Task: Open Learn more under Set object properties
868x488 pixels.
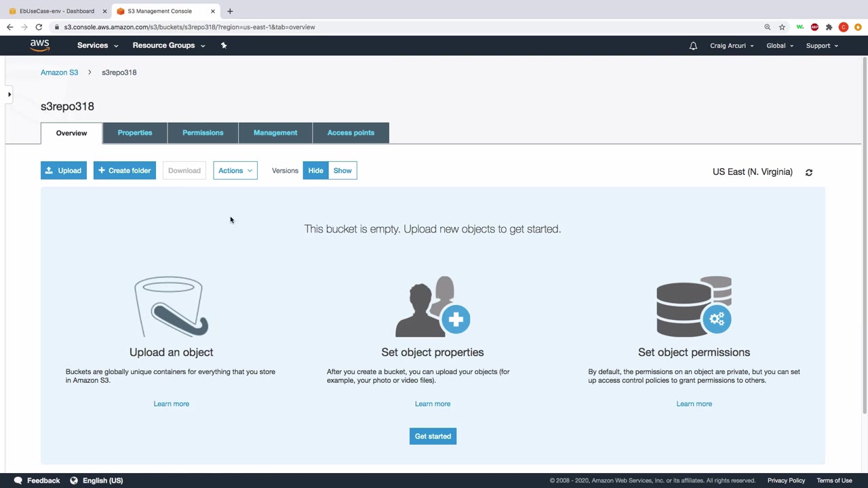Action: pos(433,404)
